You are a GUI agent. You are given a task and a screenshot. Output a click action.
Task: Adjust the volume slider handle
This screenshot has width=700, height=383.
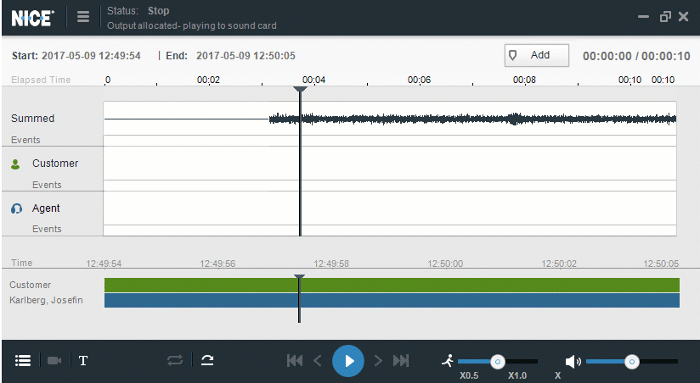point(632,362)
